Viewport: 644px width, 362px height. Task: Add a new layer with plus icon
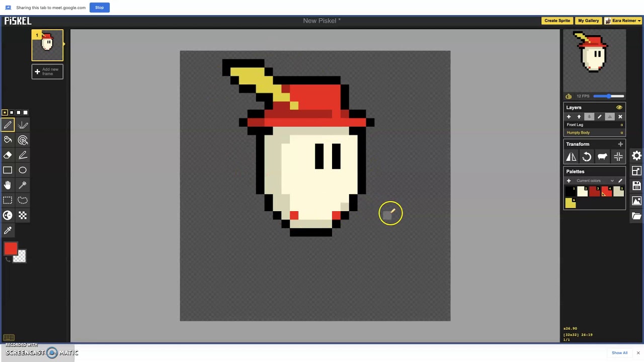click(569, 117)
